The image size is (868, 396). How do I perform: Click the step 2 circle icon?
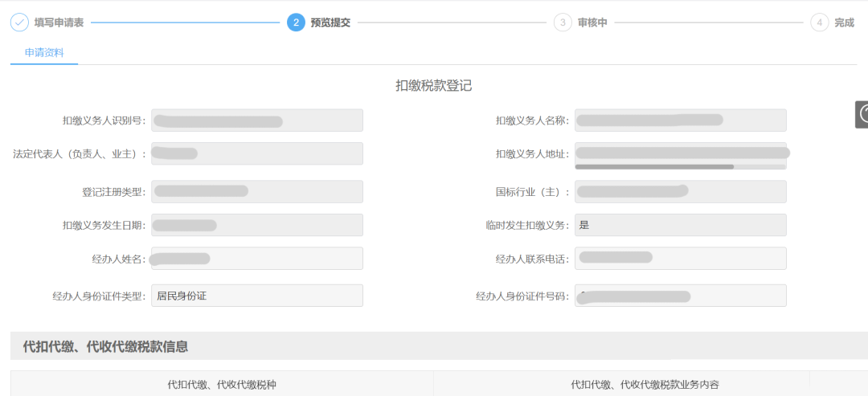pyautogui.click(x=296, y=22)
